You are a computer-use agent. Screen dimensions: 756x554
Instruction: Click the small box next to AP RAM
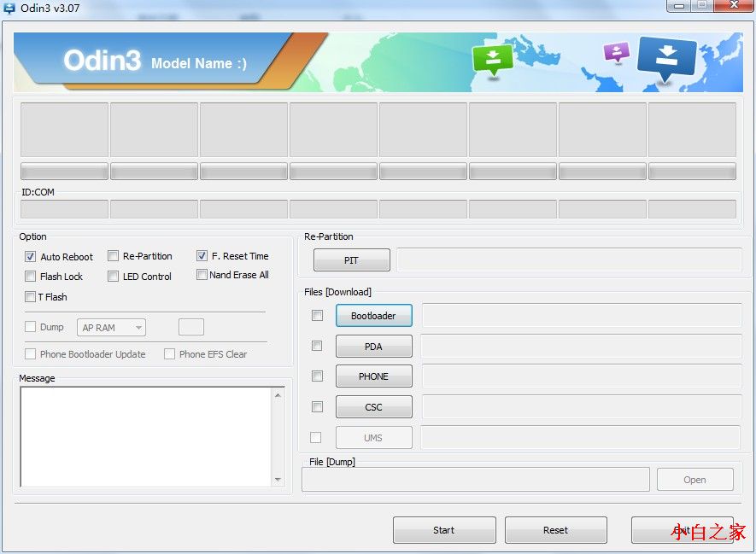(x=191, y=327)
